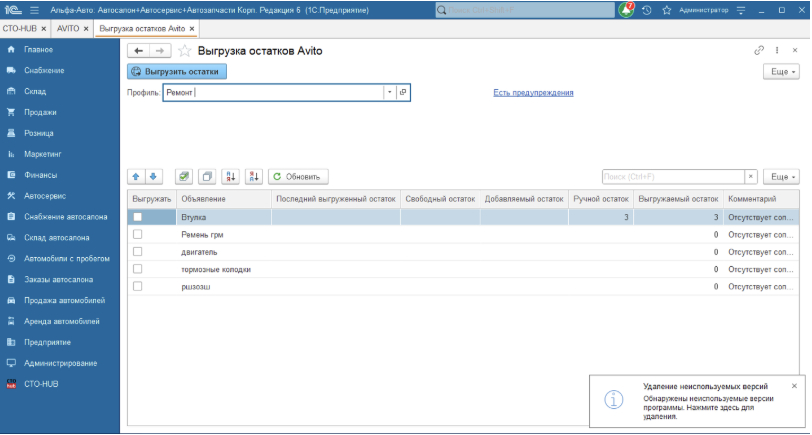Add form to favorites star
The width and height of the screenshot is (812, 435).
184,51
